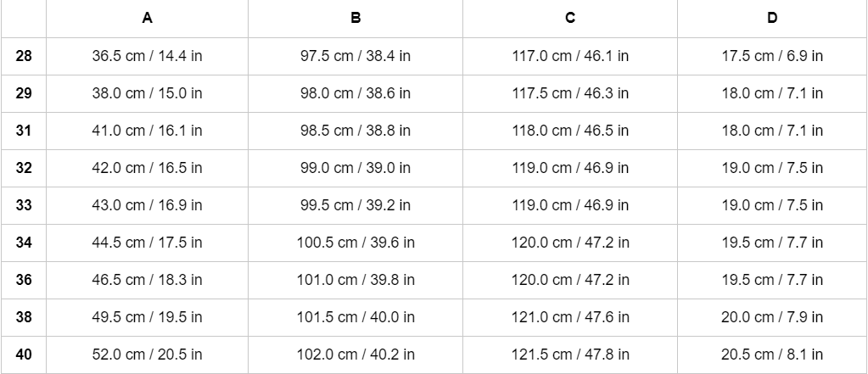Click the 36.5 cm / 14.4 in cell
The height and width of the screenshot is (374, 868).
tap(147, 56)
